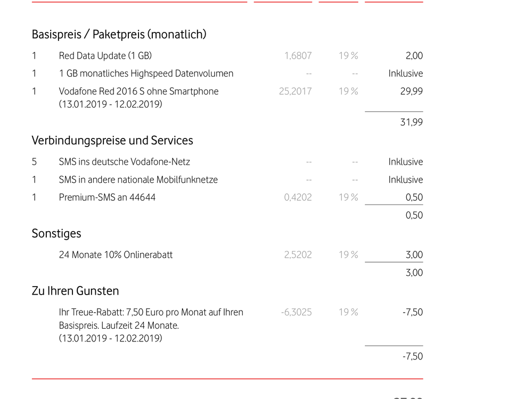Select "SMS ins deutsche Vodafone-Netz" row text
This screenshot has height=399, width=532.
pos(124,162)
